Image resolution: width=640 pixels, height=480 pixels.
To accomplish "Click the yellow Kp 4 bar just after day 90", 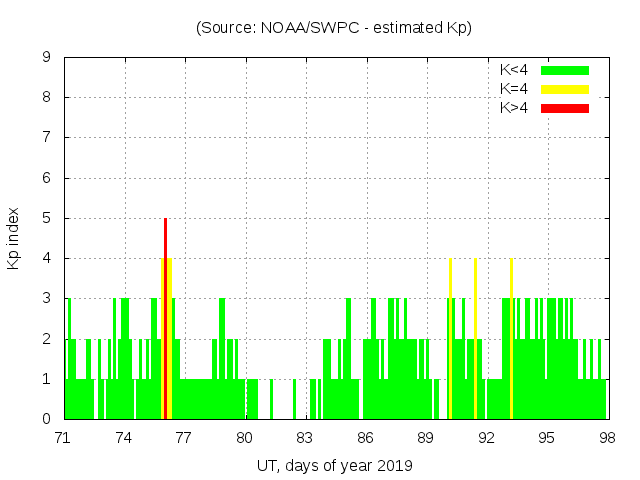I will [x=450, y=338].
